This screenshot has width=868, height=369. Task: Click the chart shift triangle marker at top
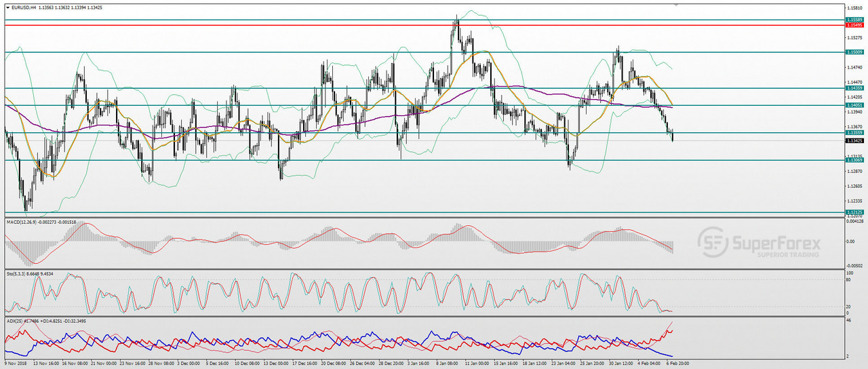(675, 4)
